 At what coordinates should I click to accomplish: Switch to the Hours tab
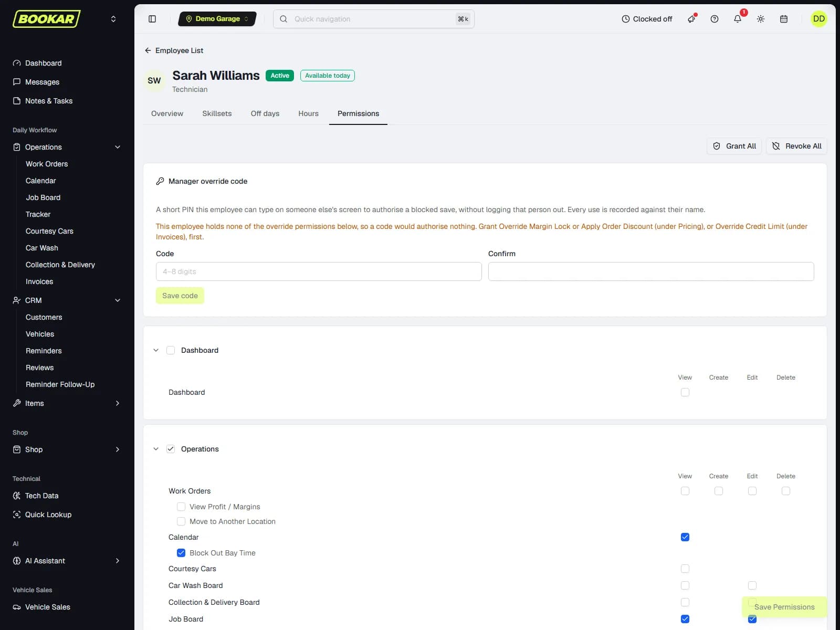308,113
